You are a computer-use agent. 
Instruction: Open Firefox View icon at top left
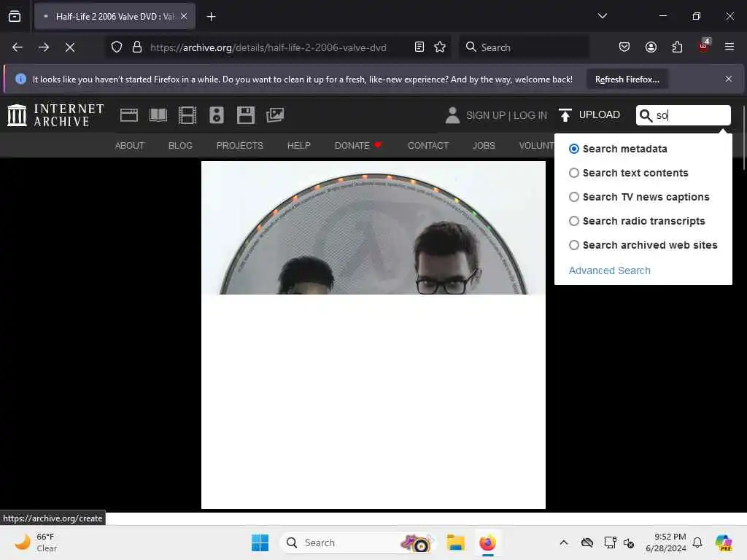coord(15,17)
